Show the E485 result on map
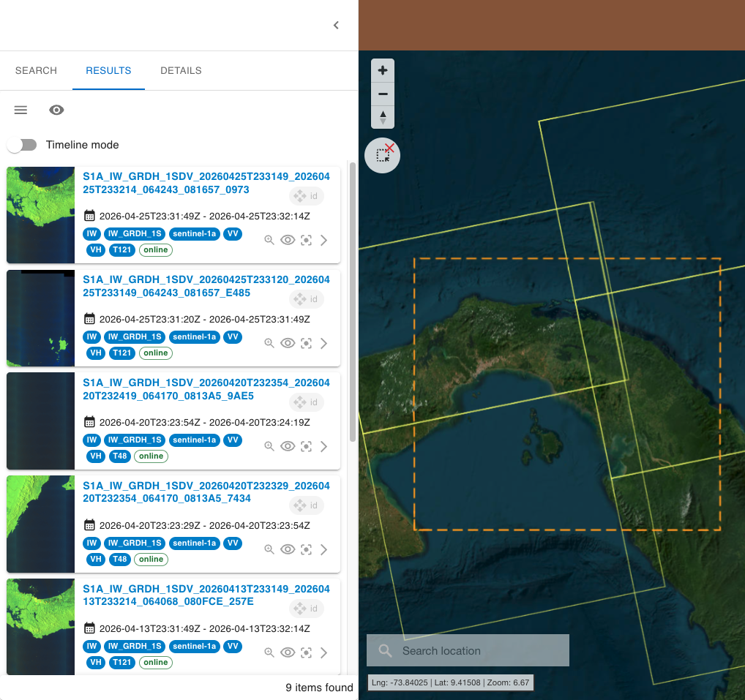 [288, 343]
